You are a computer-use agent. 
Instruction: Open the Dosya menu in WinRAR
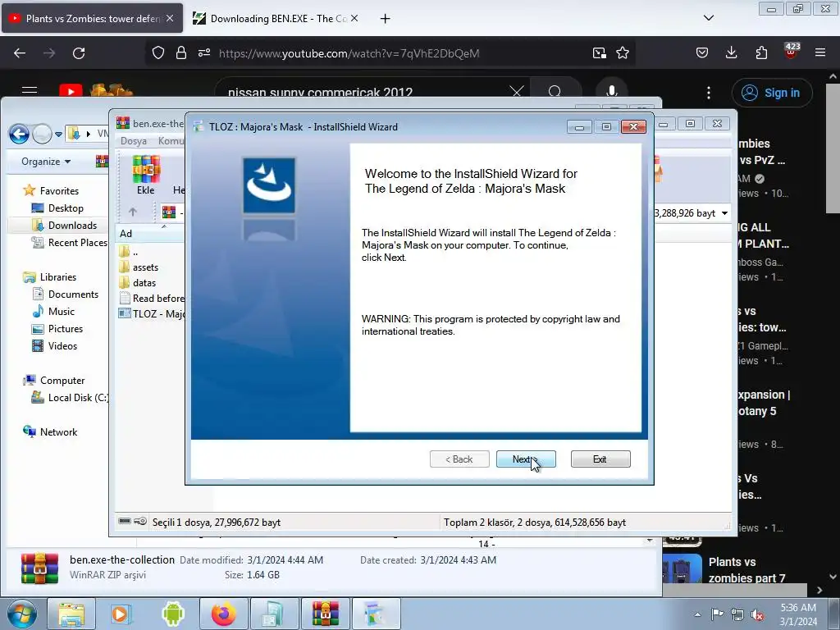pyautogui.click(x=134, y=141)
